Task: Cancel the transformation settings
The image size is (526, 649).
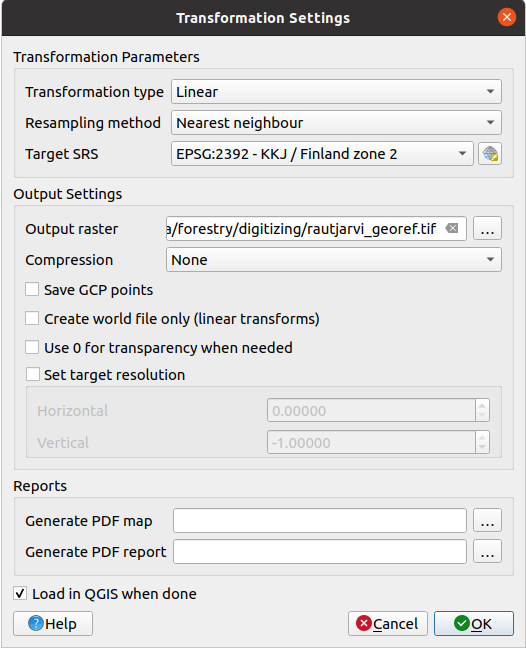Action: (x=387, y=623)
